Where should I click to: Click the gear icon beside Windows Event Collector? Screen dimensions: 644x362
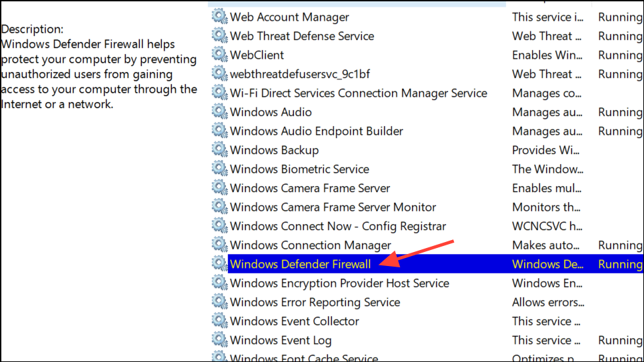tap(219, 321)
